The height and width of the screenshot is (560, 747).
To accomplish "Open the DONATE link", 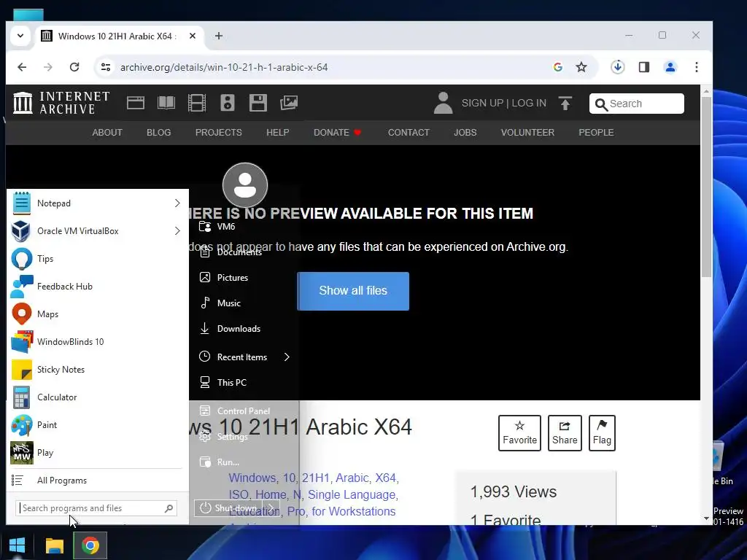I will [337, 133].
